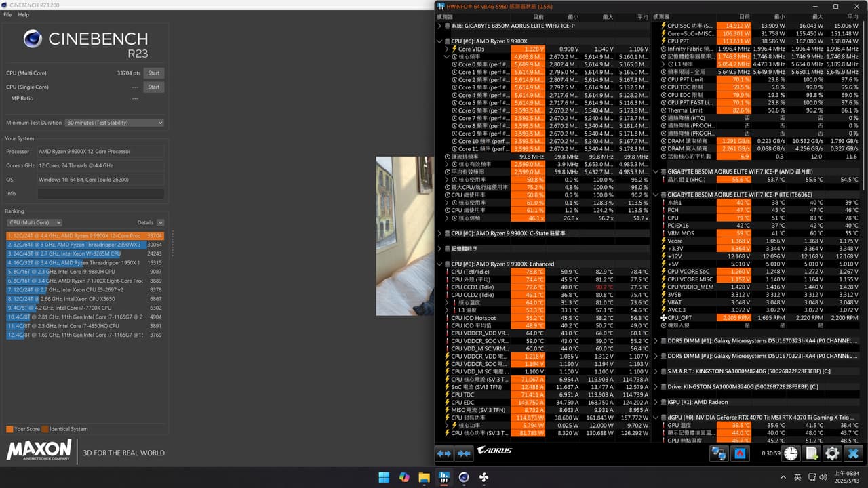This screenshot has width=868, height=488.
Task: Open the Minimum Test Duration dropdown
Action: click(115, 123)
